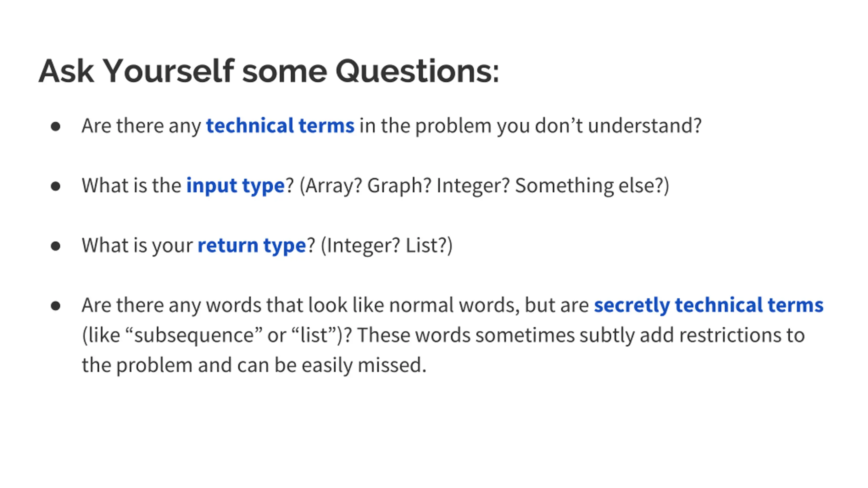
Task: Click "Something else?)" at the line end
Action: 592,186
